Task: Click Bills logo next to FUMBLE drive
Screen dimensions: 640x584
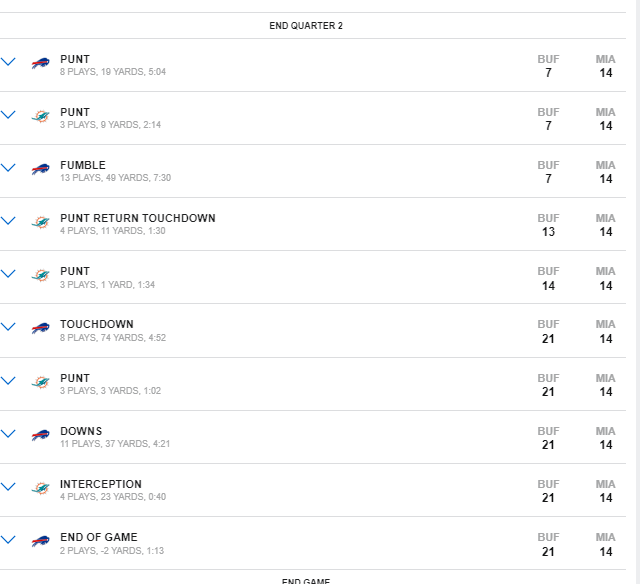Action: [40, 169]
